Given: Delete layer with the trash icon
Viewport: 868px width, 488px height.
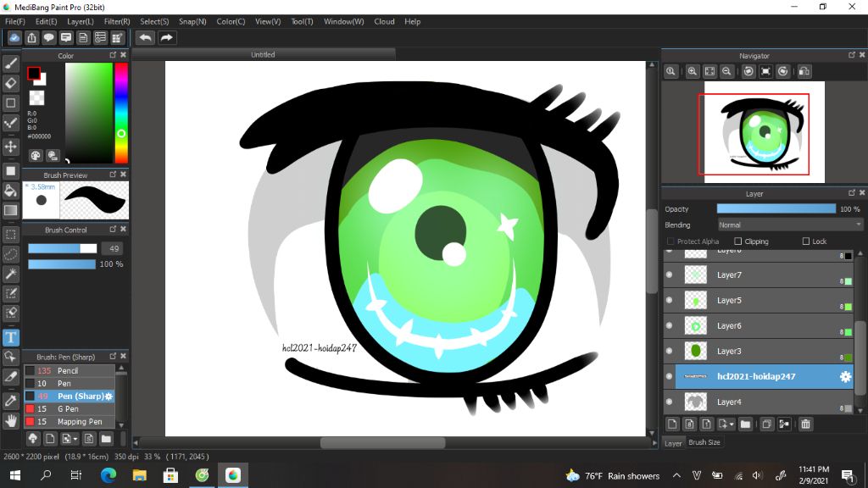Looking at the screenshot, I should coord(805,424).
